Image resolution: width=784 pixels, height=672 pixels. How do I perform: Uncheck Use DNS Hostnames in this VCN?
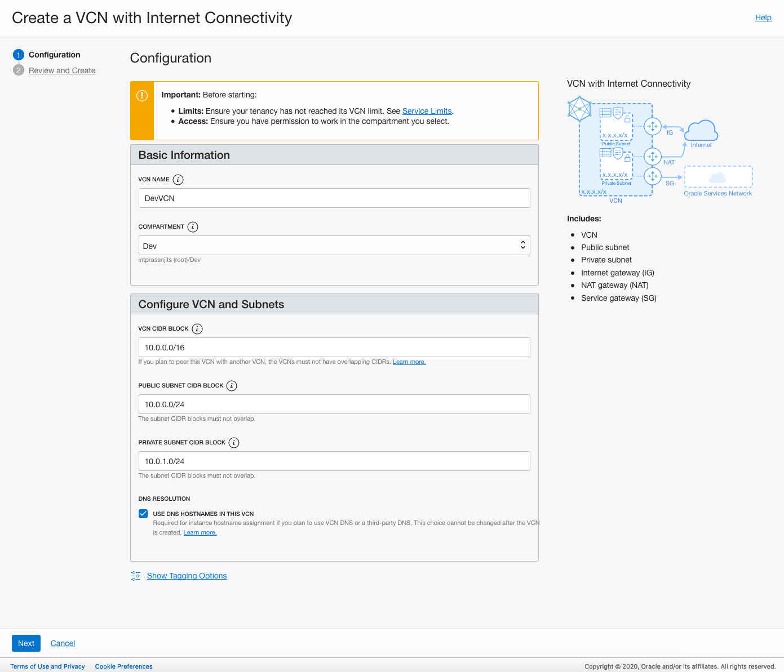coord(143,514)
